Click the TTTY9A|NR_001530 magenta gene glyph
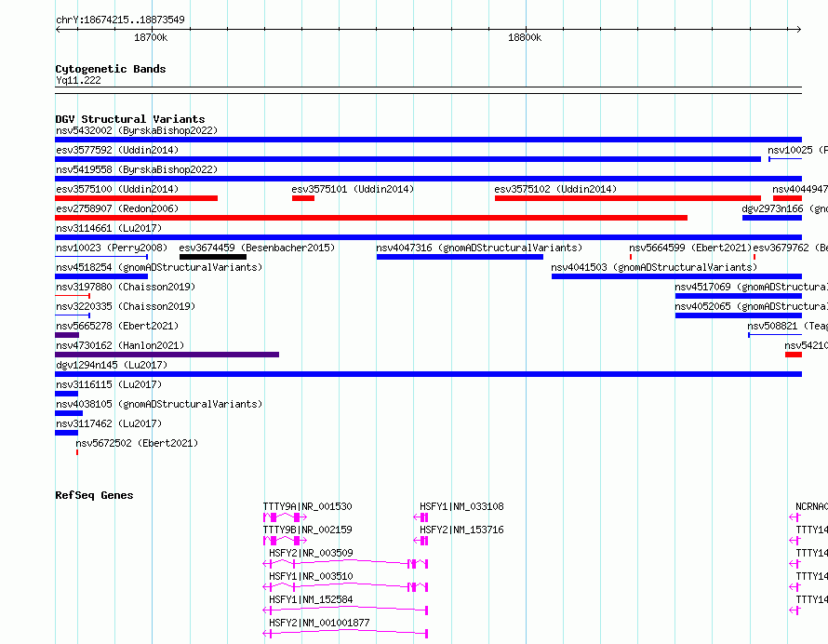This screenshot has height=644, width=828. [x=285, y=517]
